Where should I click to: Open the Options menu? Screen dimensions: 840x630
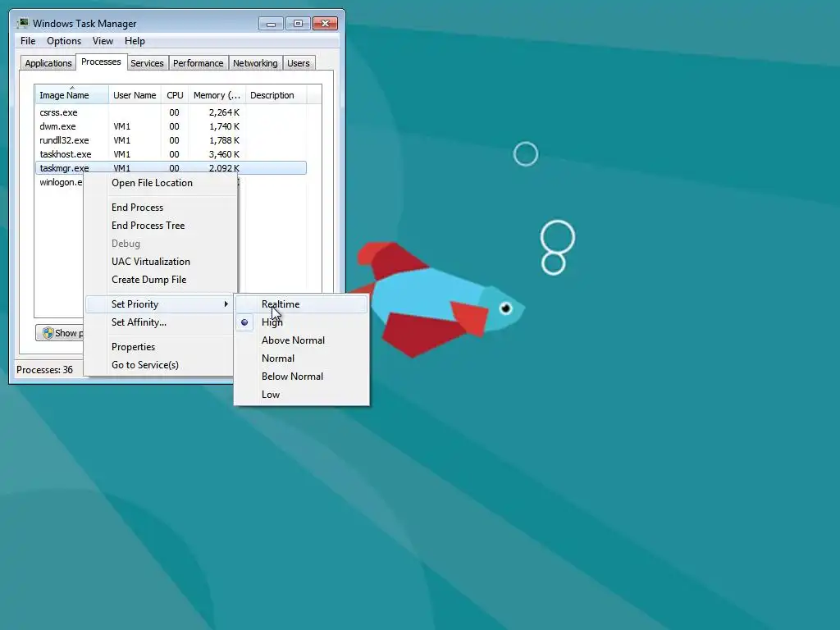[x=64, y=41]
